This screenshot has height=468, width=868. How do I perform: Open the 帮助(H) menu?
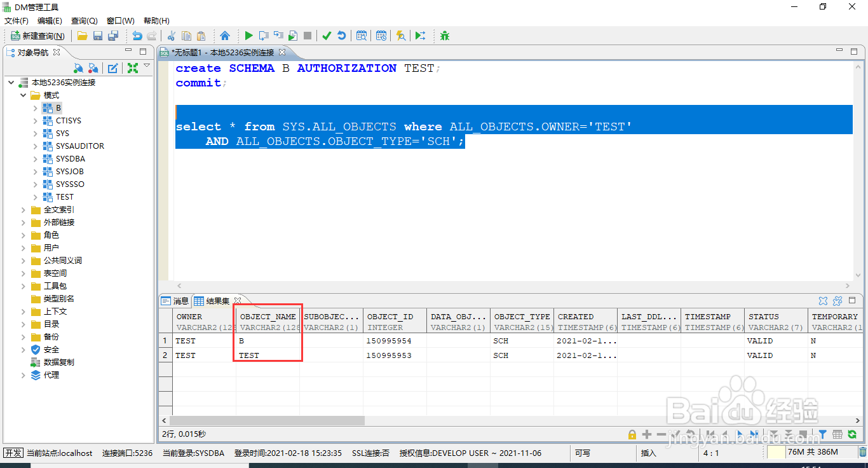[x=156, y=21]
